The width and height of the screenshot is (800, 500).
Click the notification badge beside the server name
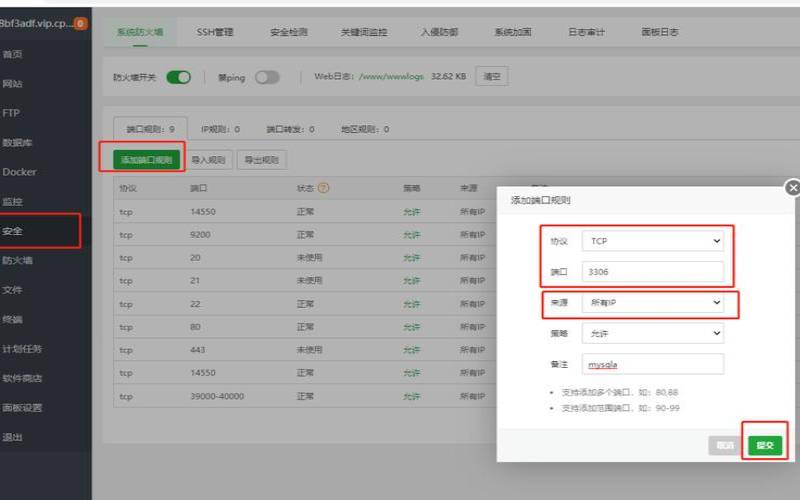tap(80, 23)
